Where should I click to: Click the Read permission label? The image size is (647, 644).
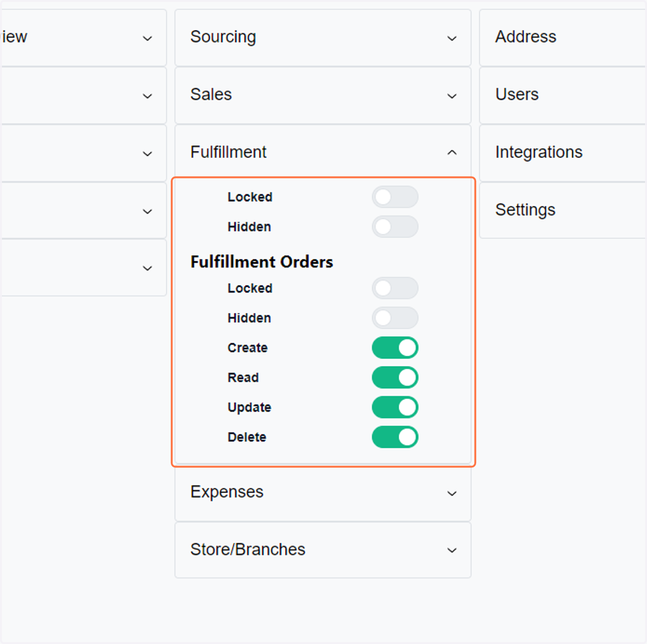(x=243, y=377)
